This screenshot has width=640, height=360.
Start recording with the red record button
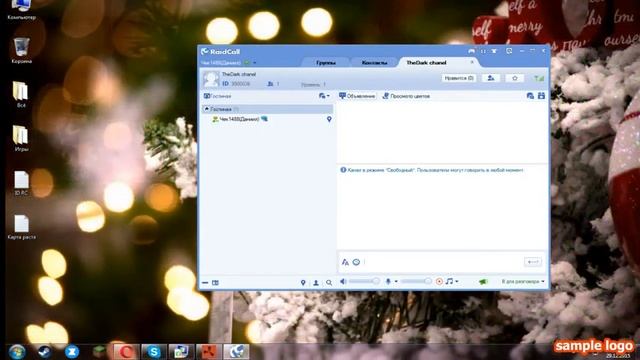(x=439, y=281)
